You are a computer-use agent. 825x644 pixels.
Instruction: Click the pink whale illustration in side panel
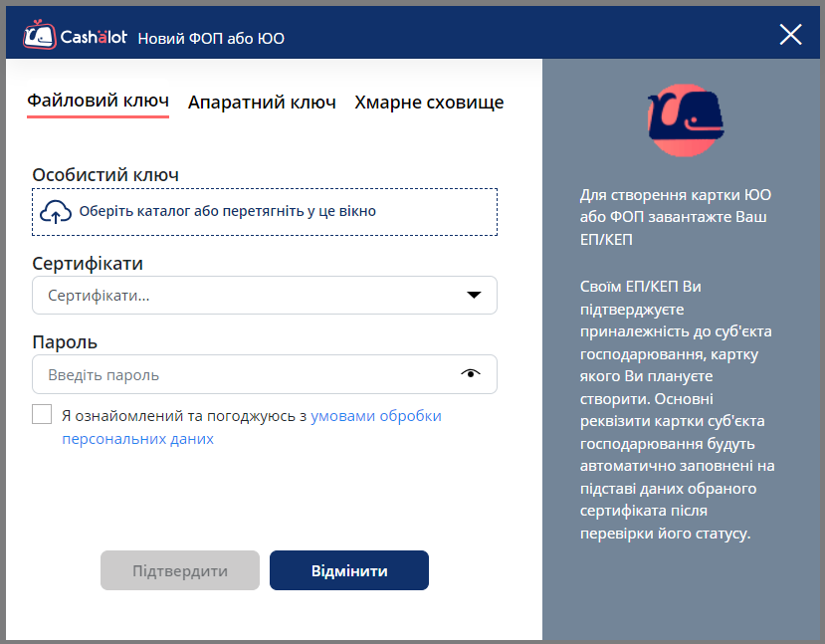click(684, 118)
